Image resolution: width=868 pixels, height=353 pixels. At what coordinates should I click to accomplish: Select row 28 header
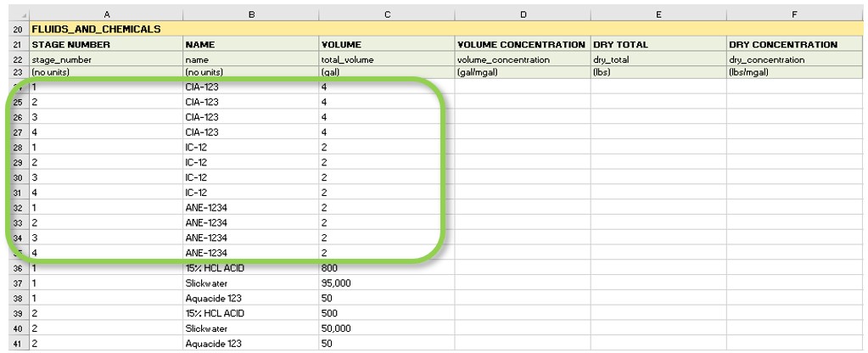point(19,148)
